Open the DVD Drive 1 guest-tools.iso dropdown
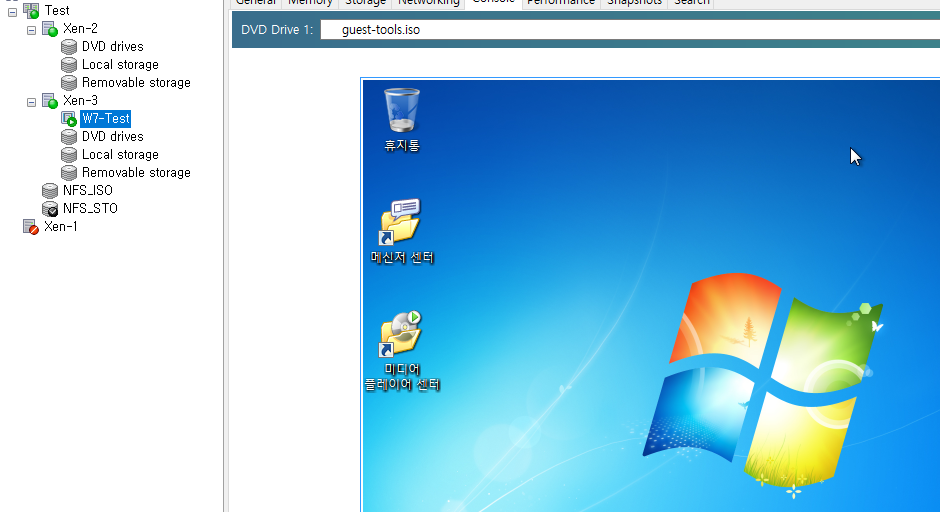 [629, 29]
